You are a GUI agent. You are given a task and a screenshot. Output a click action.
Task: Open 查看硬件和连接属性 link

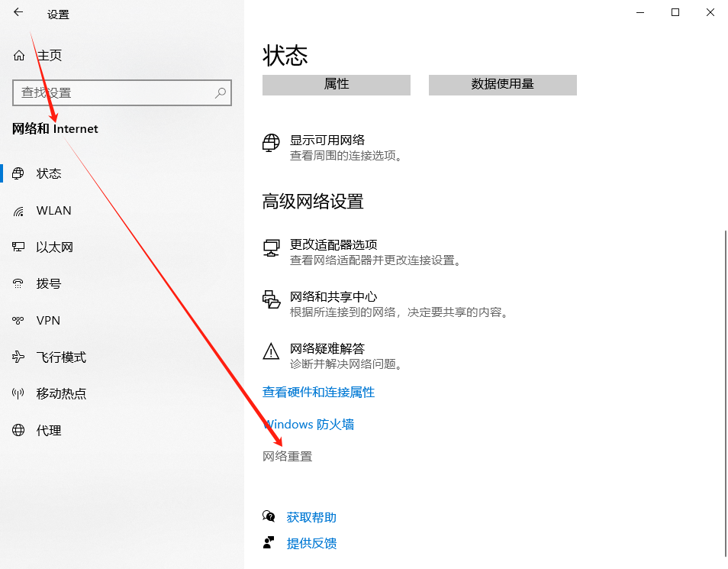tap(318, 393)
